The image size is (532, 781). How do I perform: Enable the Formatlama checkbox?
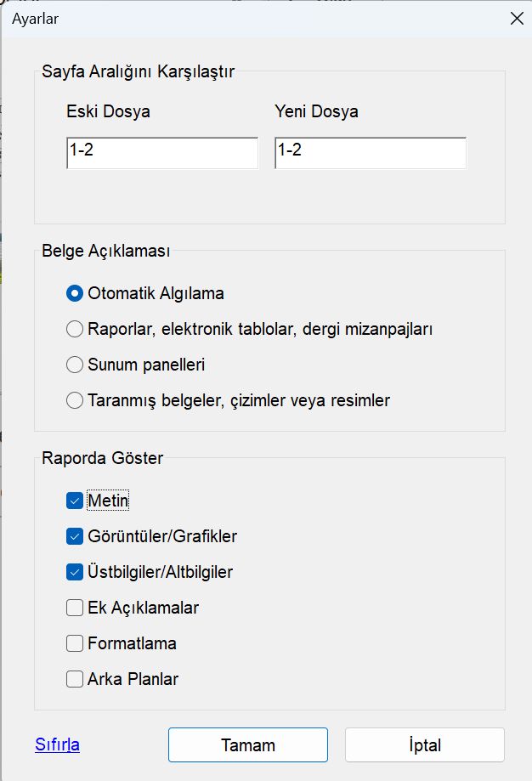(73, 643)
